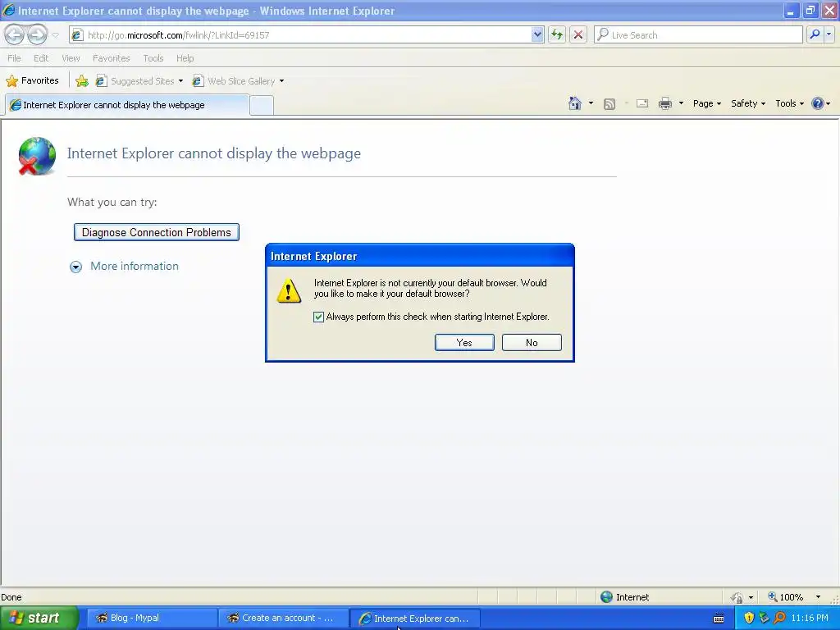The width and height of the screenshot is (840, 630).
Task: Click the Internet security zone indicator
Action: [x=624, y=597]
